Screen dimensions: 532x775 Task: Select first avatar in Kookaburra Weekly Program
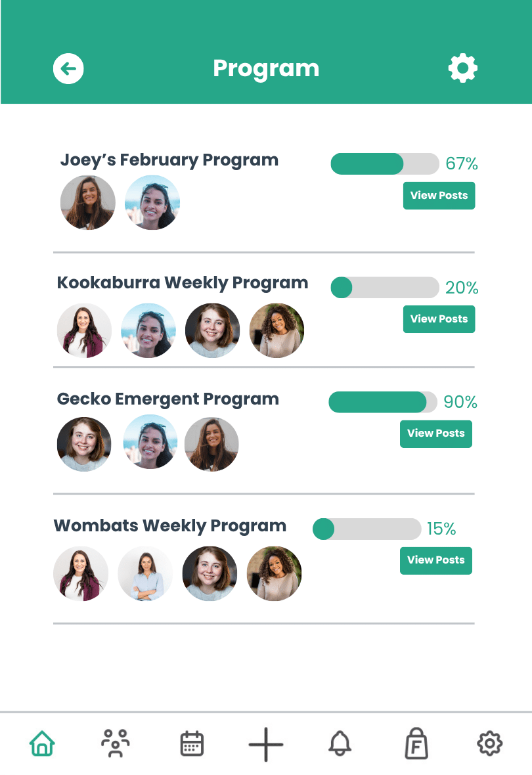[x=84, y=330]
